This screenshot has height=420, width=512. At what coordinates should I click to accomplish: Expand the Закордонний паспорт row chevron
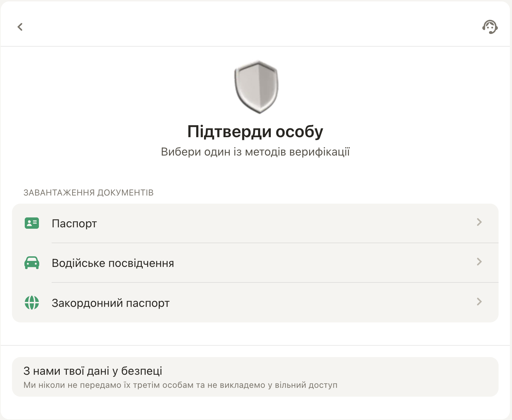click(x=479, y=302)
